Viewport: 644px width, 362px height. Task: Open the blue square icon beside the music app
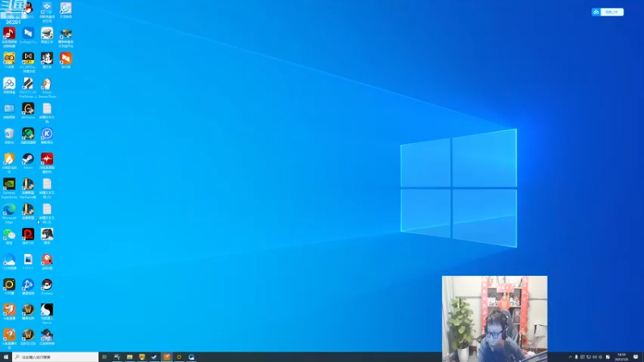point(28,33)
